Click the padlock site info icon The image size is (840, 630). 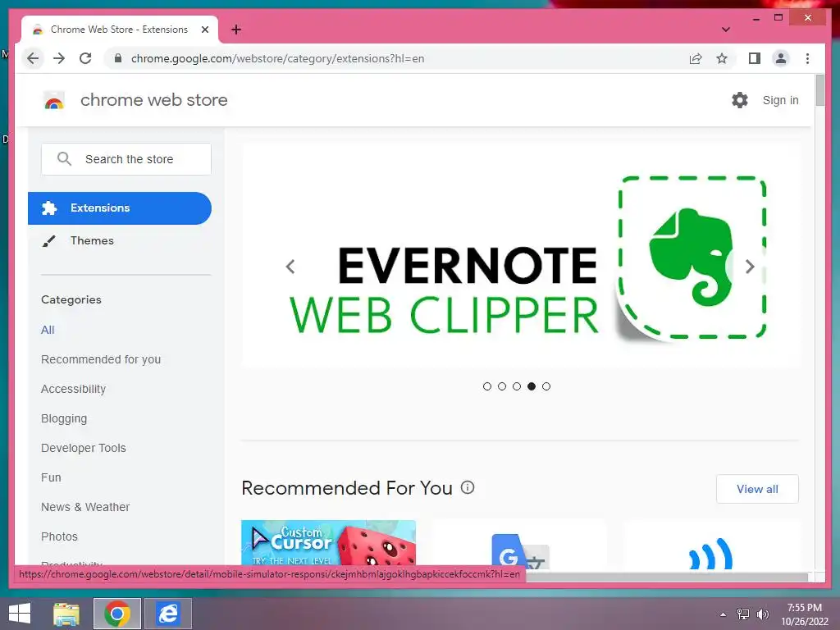click(118, 58)
